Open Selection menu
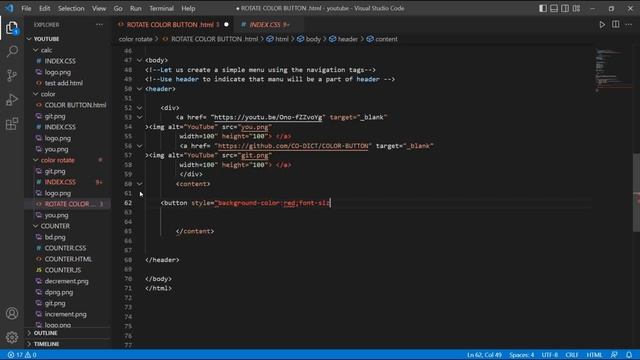Viewport: 640px width, 360px height. pos(71,8)
